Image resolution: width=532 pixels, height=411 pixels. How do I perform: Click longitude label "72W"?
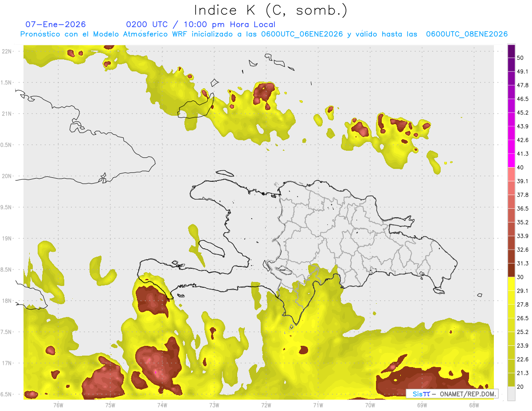266,405
